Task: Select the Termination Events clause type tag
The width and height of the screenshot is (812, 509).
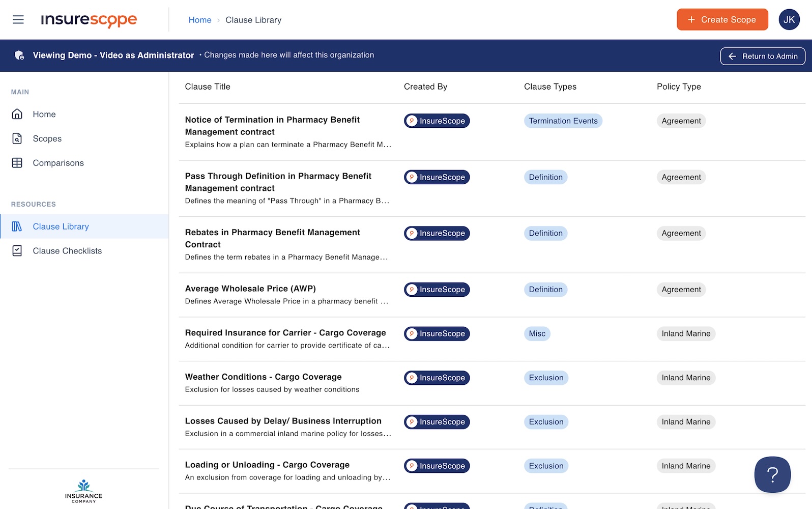Action: pos(563,121)
